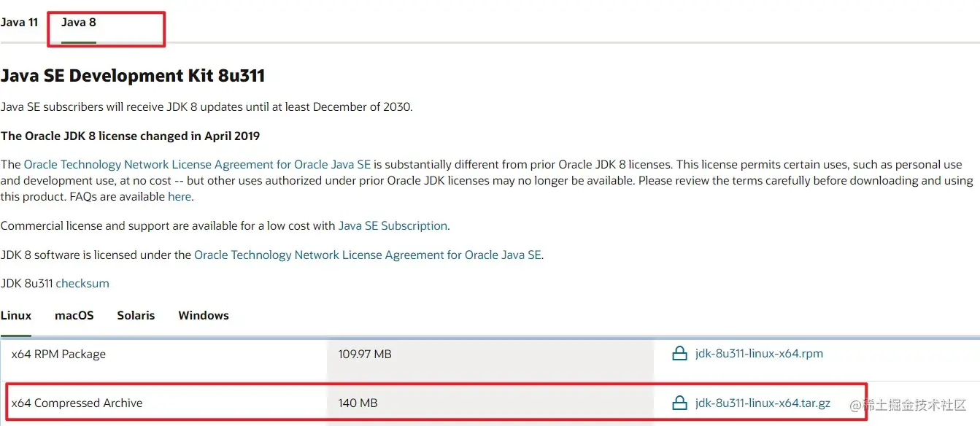Open the Windows downloads tab
Viewport: 980px width, 426px height.
tap(204, 316)
